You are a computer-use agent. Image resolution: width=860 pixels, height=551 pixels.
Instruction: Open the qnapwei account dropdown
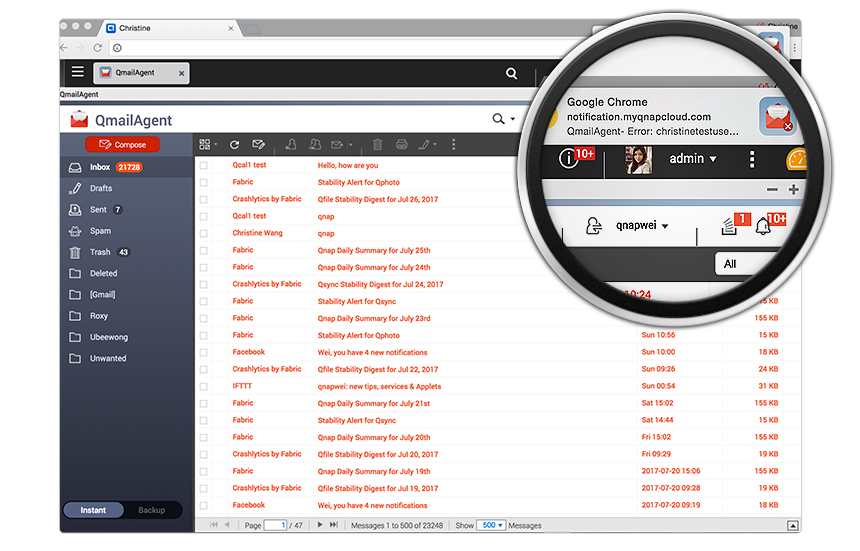(642, 225)
